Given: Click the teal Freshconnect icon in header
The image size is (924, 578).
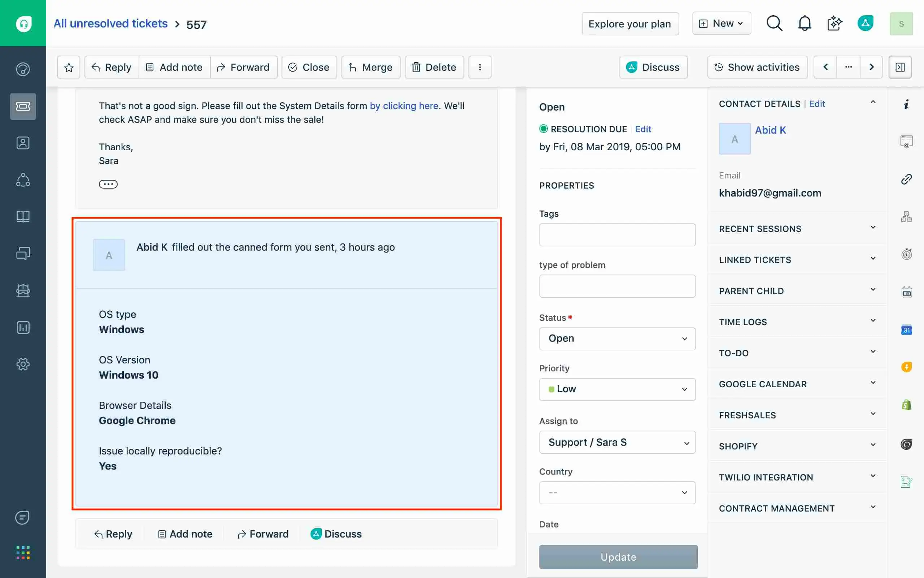Looking at the screenshot, I should (x=865, y=23).
